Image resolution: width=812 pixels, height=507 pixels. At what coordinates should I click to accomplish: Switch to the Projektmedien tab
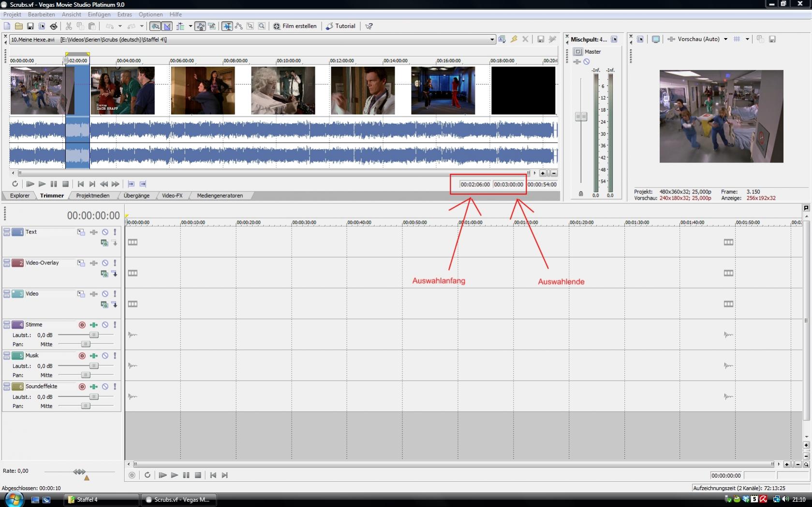[x=93, y=196]
